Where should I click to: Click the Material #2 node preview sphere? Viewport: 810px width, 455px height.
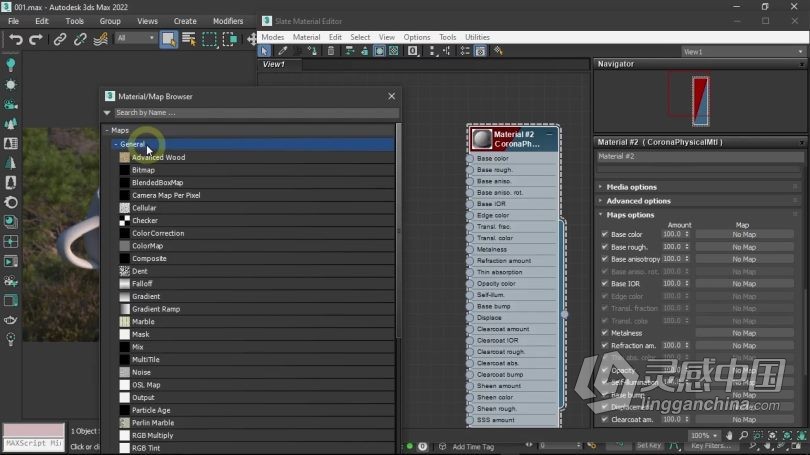tap(482, 139)
